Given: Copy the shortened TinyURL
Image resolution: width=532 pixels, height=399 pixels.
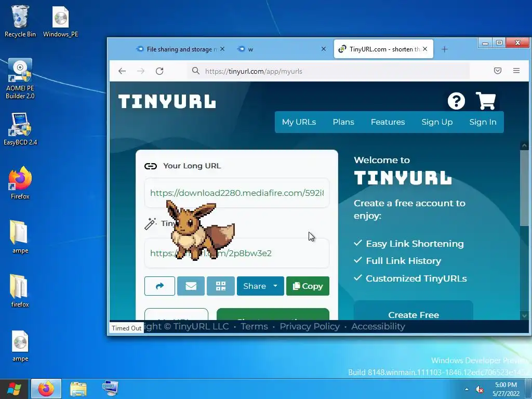Looking at the screenshot, I should [308, 286].
